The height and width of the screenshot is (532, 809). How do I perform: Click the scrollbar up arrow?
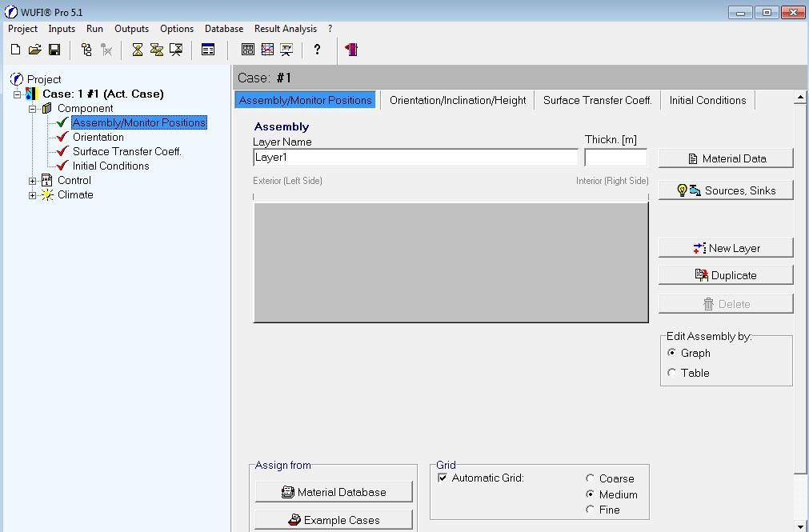[x=800, y=97]
